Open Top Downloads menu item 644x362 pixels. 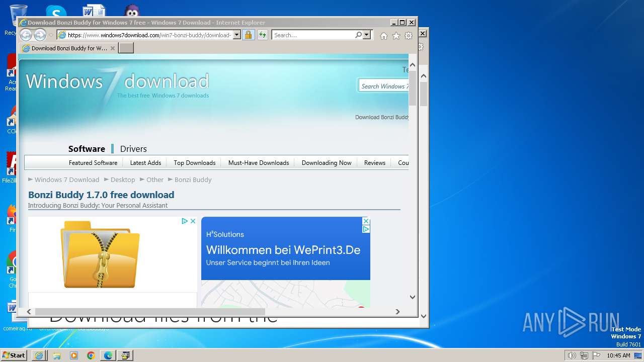click(x=195, y=163)
